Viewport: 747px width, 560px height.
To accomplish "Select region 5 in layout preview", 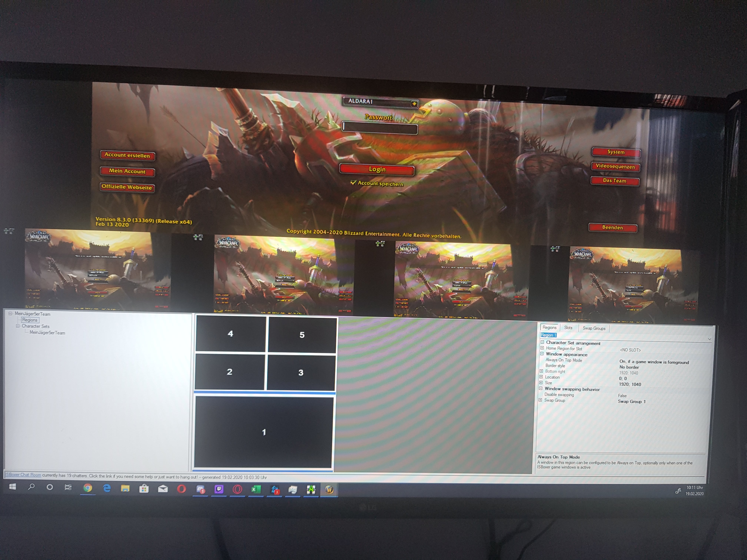I will 302,334.
